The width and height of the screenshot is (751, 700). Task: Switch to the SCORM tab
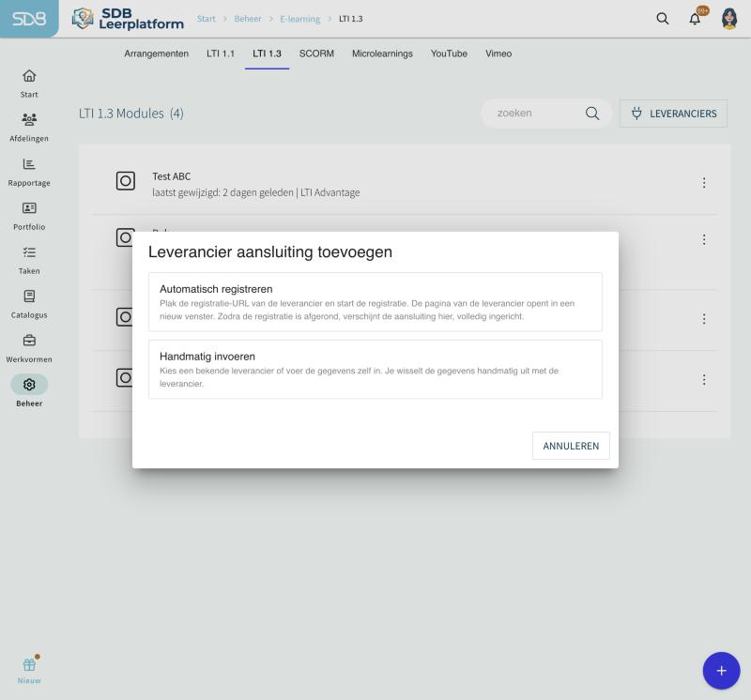coord(316,53)
